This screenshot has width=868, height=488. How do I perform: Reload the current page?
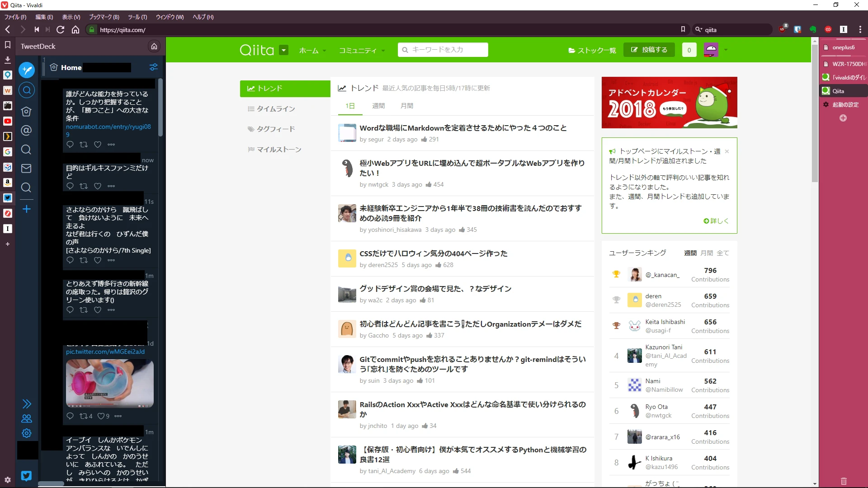(61, 30)
